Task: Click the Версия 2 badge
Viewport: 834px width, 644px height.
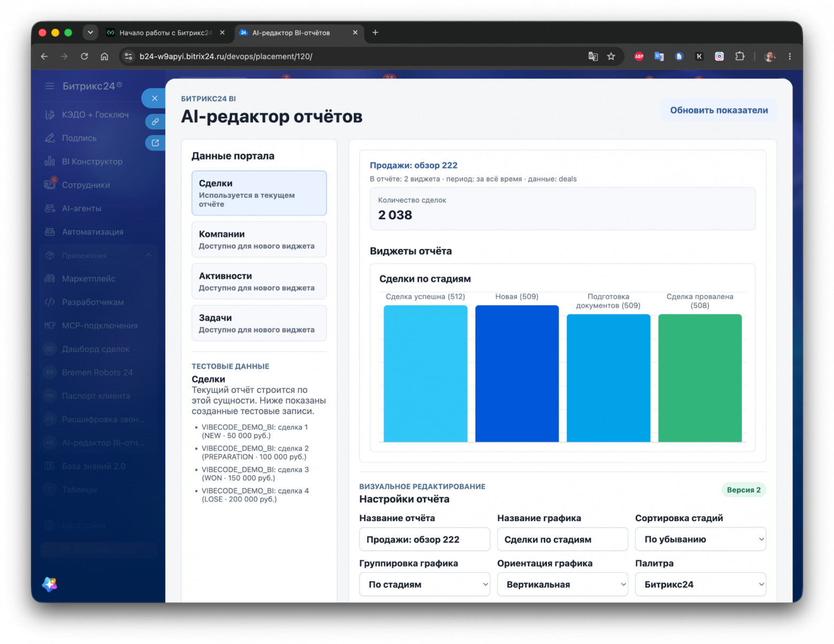Action: (744, 490)
